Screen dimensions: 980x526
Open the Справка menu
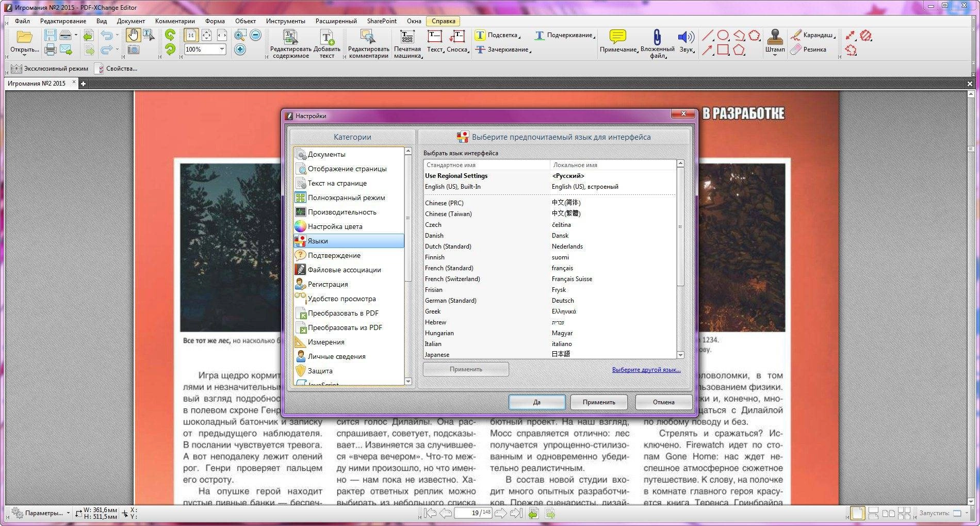tap(444, 21)
